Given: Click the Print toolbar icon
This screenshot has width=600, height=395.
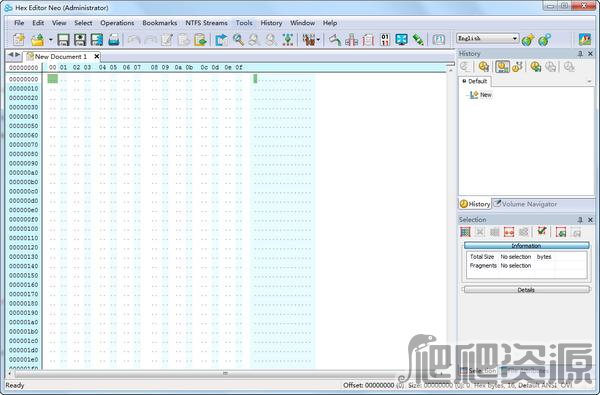Looking at the screenshot, I should click(114, 39).
